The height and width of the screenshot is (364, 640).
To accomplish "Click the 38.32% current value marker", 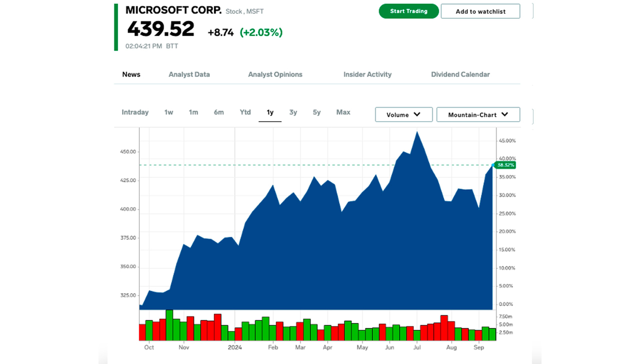I will tap(505, 165).
